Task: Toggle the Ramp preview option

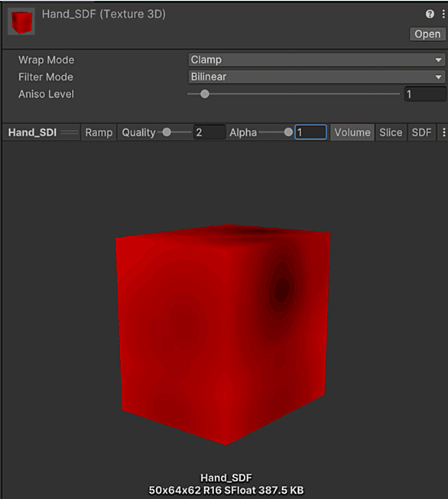Action: [99, 132]
